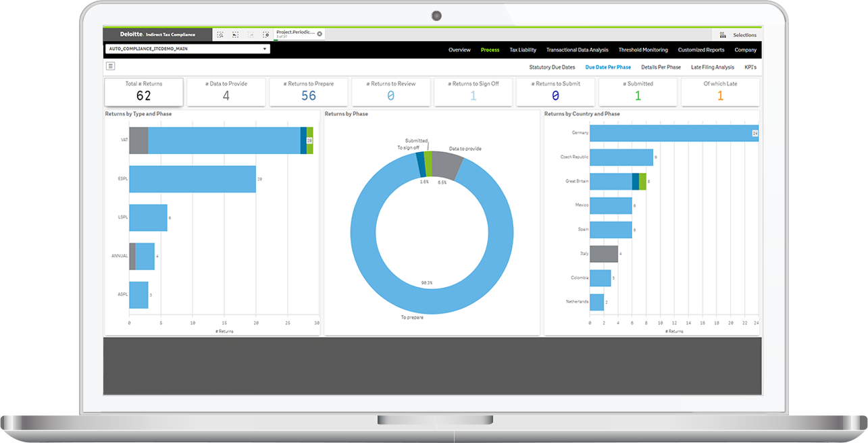Click the # Returns to Prepare card
This screenshot has height=443, width=868.
[x=309, y=92]
